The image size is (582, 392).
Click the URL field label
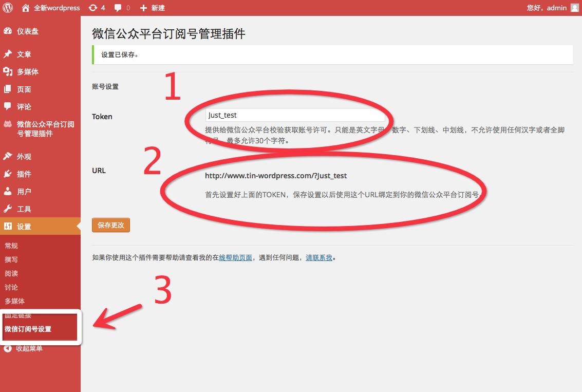[99, 171]
